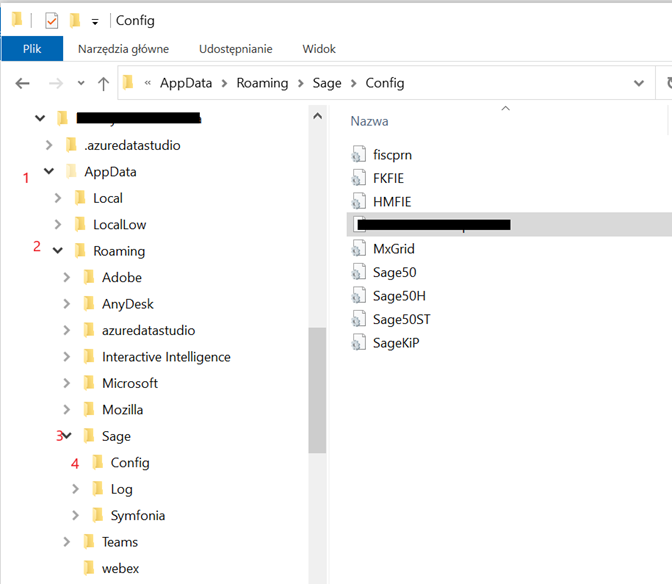This screenshot has width=672, height=584.
Task: Click Roaming in the address breadcrumb
Action: point(262,83)
